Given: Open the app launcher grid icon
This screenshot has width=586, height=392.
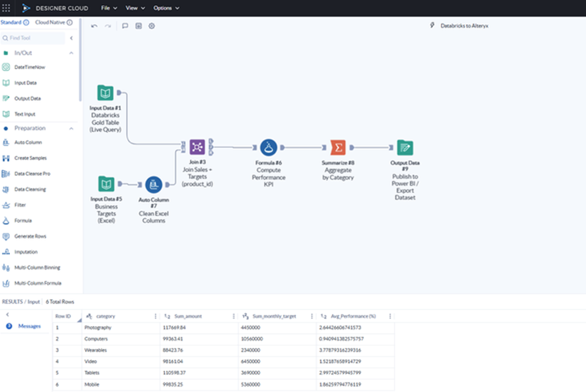Looking at the screenshot, I should tap(6, 8).
